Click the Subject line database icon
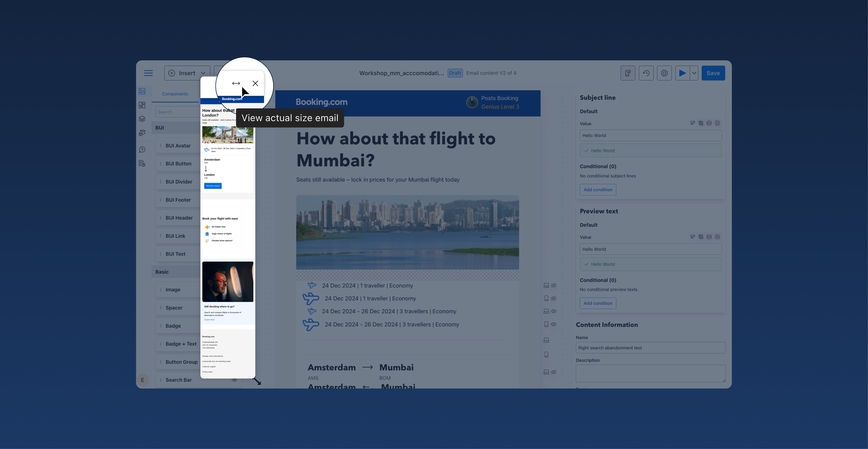The width and height of the screenshot is (868, 449). 709,123
